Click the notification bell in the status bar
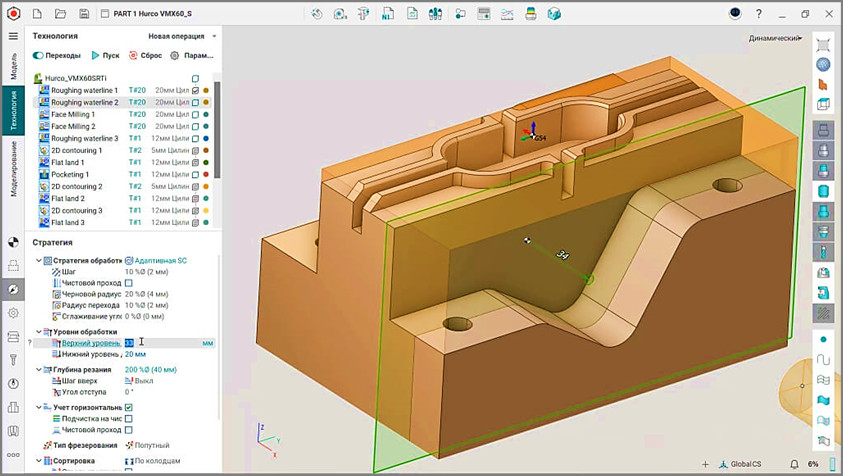This screenshot has width=843, height=476. tap(794, 464)
